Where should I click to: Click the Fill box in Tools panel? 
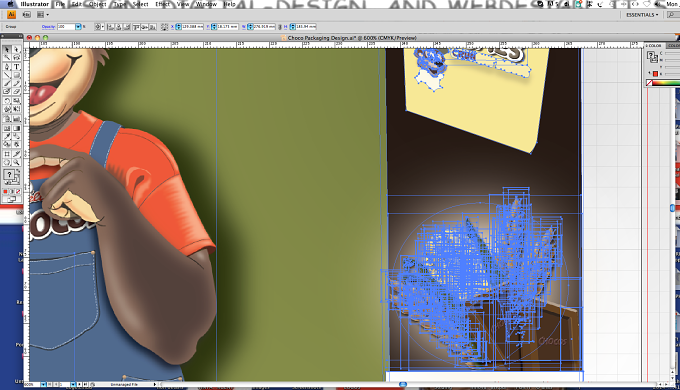click(x=9, y=175)
